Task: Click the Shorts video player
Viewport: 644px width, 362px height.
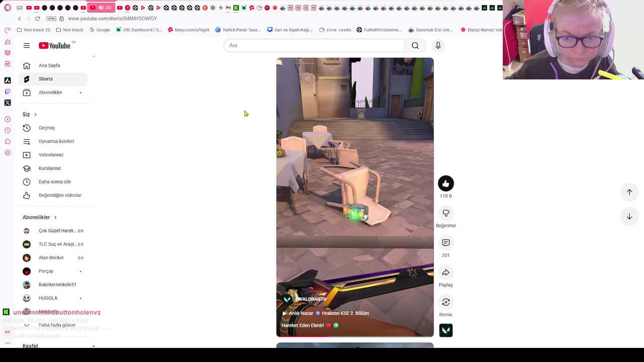Action: (x=355, y=197)
